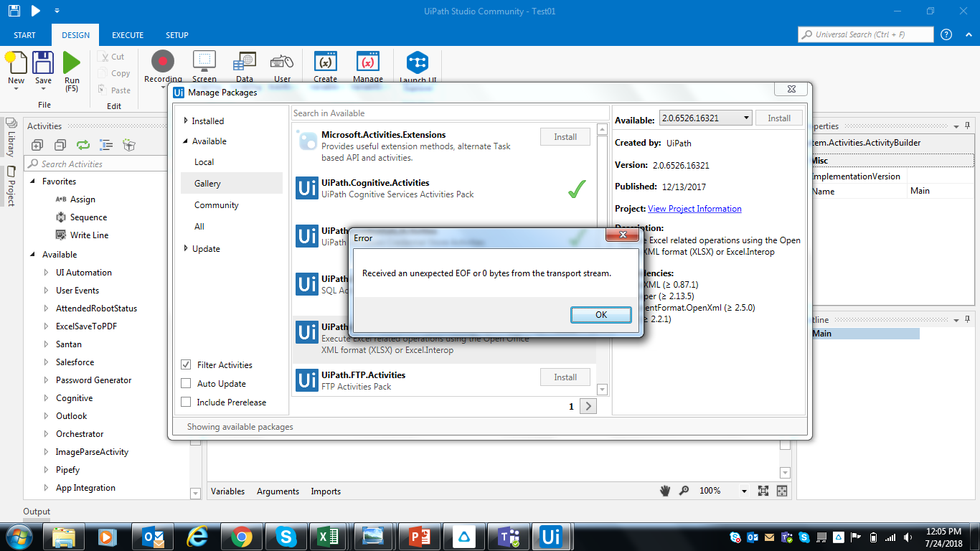The height and width of the screenshot is (551, 980).
Task: Click the Create variable icon
Action: click(x=326, y=62)
